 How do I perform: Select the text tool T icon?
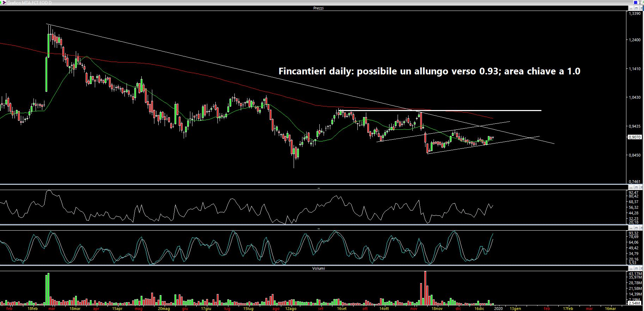pos(640,2)
